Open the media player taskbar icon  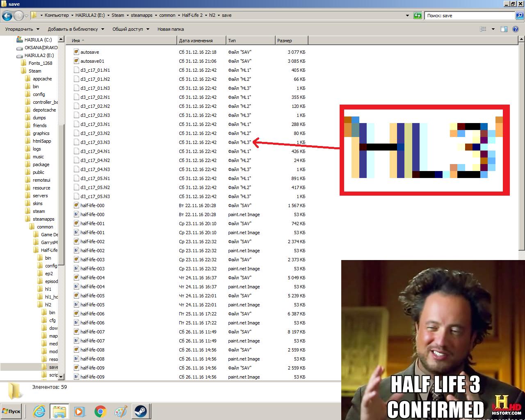tap(79, 411)
